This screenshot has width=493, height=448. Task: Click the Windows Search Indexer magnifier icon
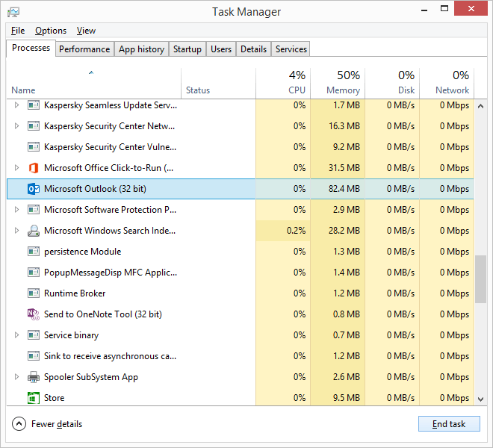click(x=34, y=231)
